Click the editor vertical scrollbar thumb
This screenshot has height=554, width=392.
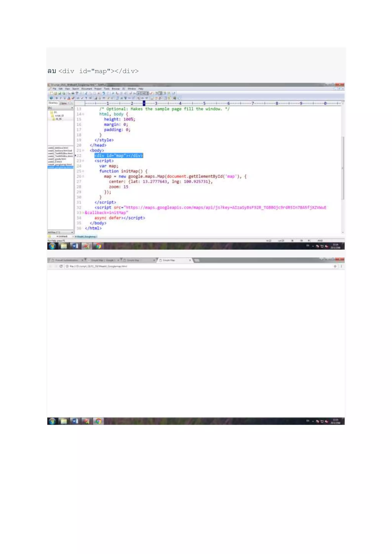[x=343, y=168]
